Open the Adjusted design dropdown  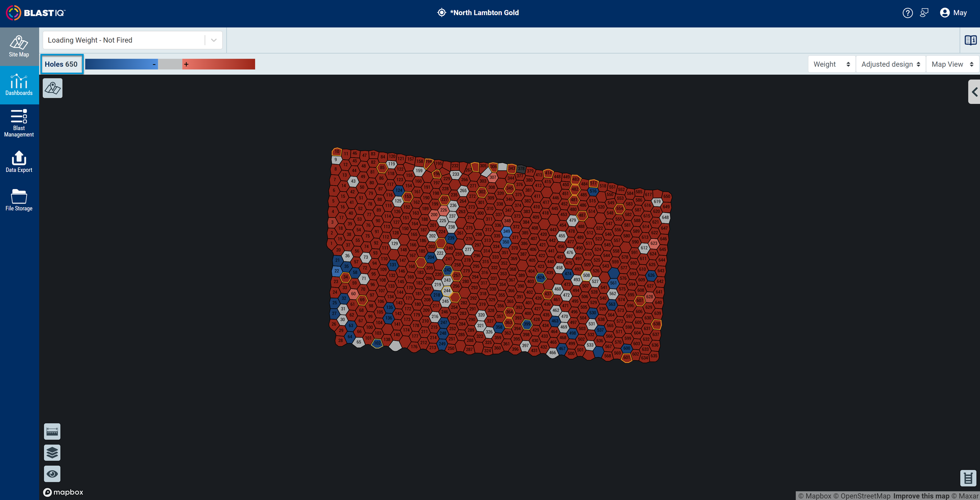point(891,64)
